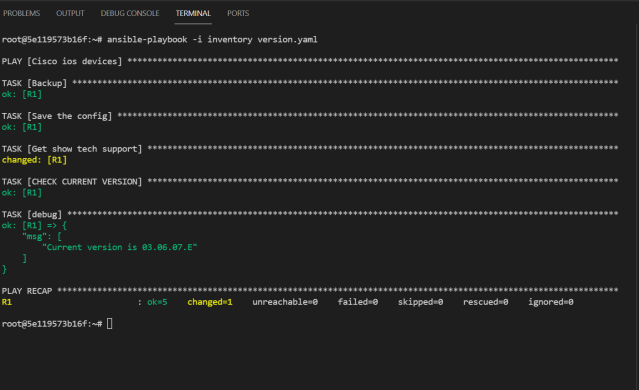Click the ignored=0 recap value
Screen dimensions: 639x390
pyautogui.click(x=551, y=302)
